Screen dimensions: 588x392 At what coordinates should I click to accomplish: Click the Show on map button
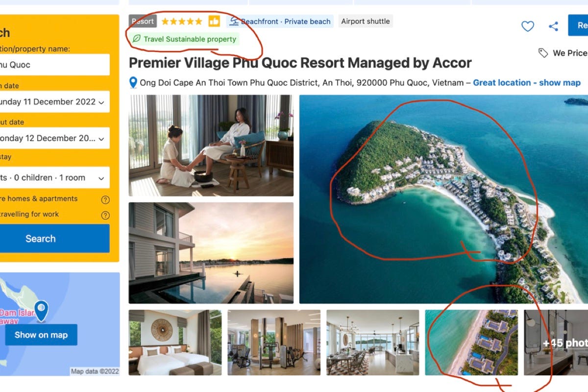41,335
